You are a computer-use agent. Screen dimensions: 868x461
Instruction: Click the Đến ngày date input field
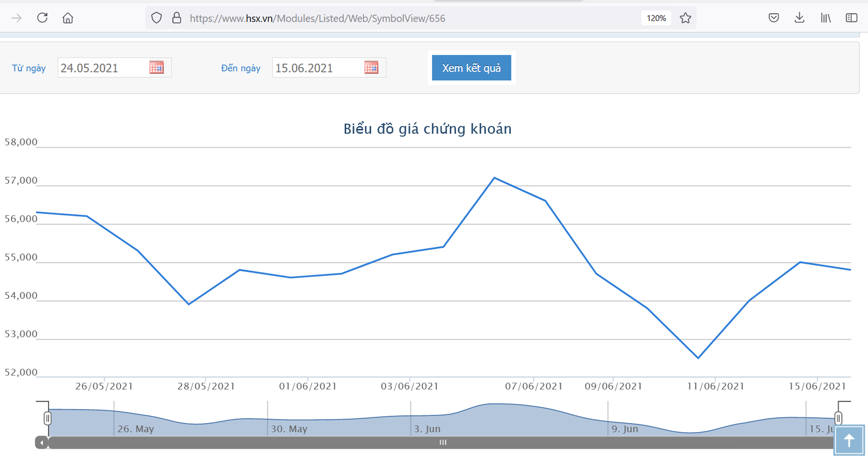[317, 68]
